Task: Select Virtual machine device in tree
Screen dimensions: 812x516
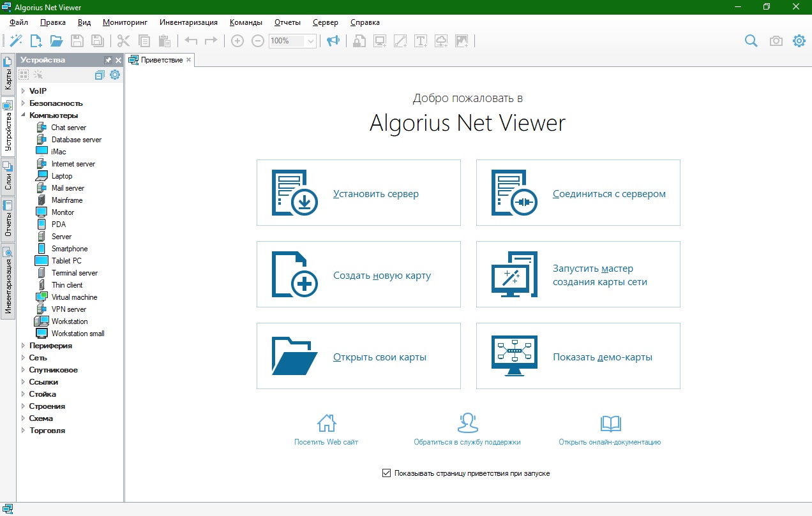Action: [x=74, y=297]
